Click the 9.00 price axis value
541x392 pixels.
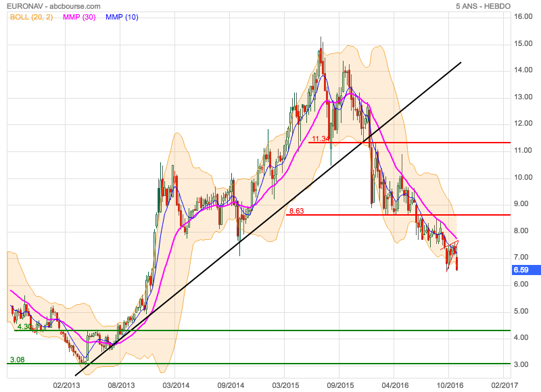(521, 203)
